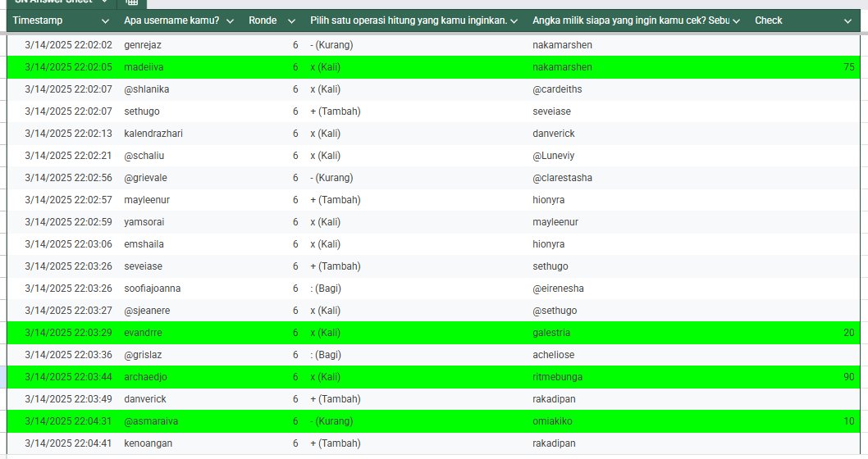Click username cell 'evandrre'
The image size is (868, 459).
point(143,332)
